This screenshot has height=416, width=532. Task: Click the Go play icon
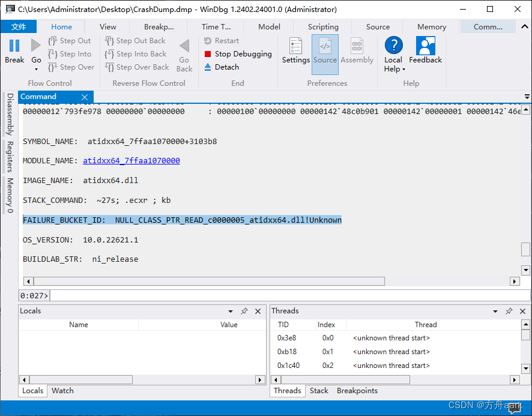(x=35, y=46)
